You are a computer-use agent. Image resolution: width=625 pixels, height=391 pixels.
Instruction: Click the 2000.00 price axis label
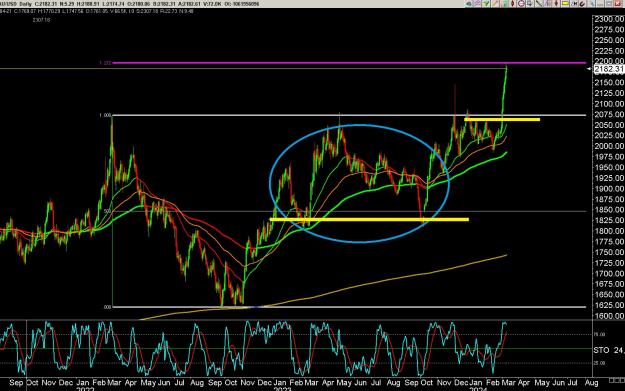pyautogui.click(x=609, y=146)
